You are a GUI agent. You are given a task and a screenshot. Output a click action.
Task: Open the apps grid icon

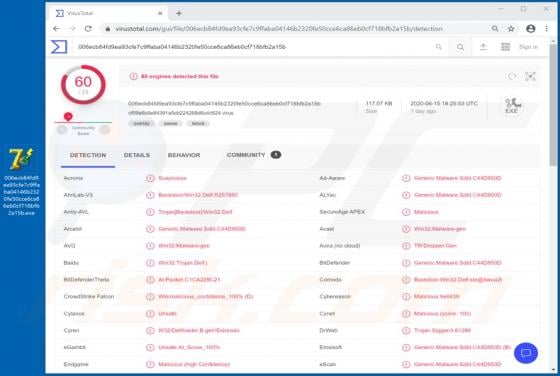505,47
